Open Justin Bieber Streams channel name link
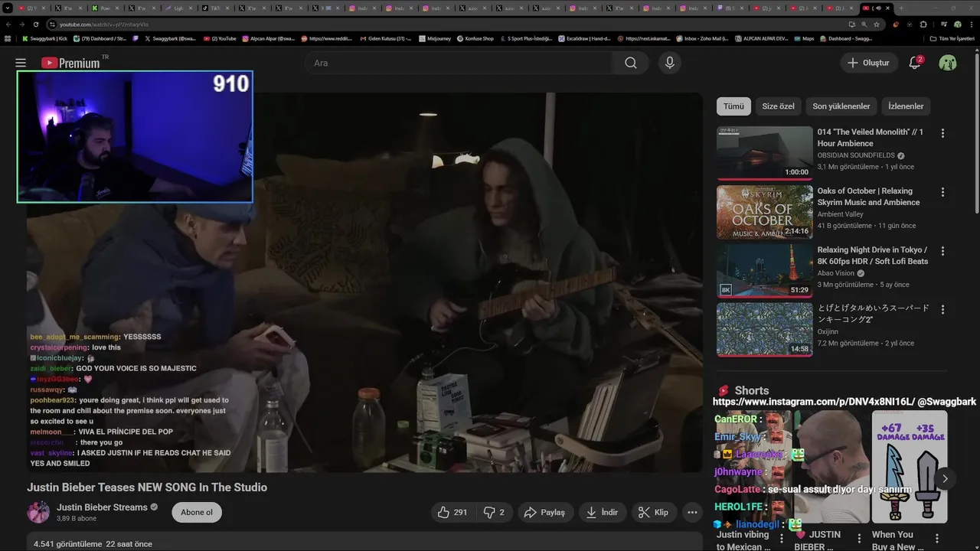The image size is (980, 551). (102, 507)
